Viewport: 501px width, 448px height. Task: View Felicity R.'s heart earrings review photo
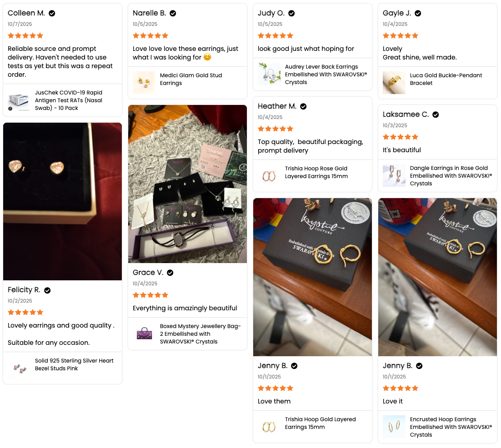click(62, 201)
